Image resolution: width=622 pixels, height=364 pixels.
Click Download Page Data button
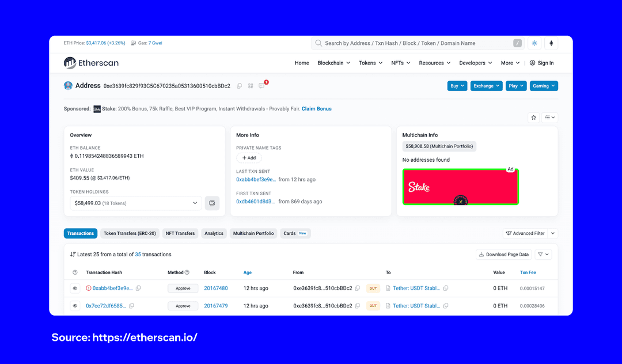point(503,255)
